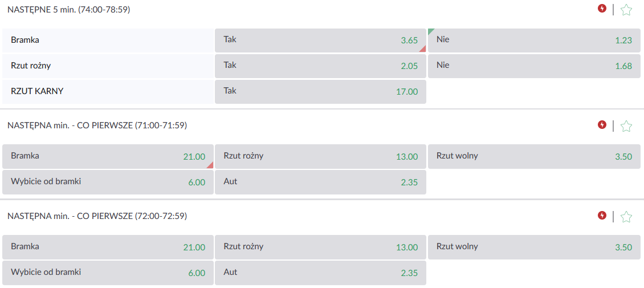Choose Rzut rożny Nie at 1.68

tap(534, 66)
